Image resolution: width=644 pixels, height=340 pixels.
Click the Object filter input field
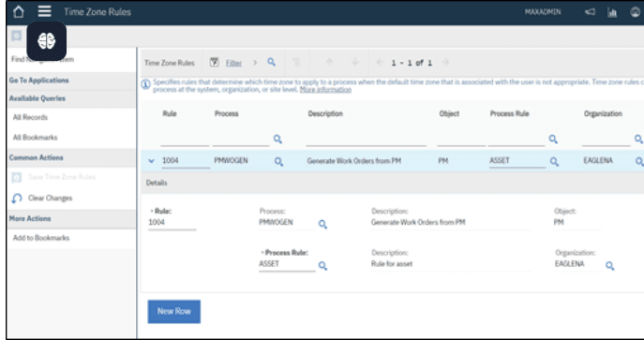click(461, 140)
